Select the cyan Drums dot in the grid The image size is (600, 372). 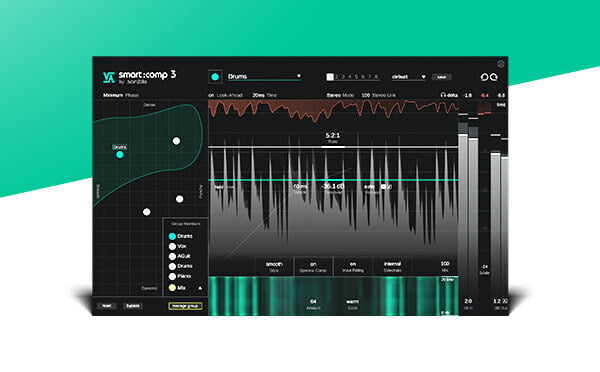120,155
